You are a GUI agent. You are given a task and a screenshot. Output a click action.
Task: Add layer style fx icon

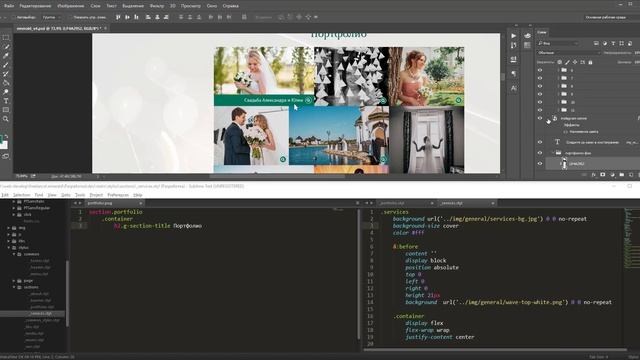pos(594,175)
